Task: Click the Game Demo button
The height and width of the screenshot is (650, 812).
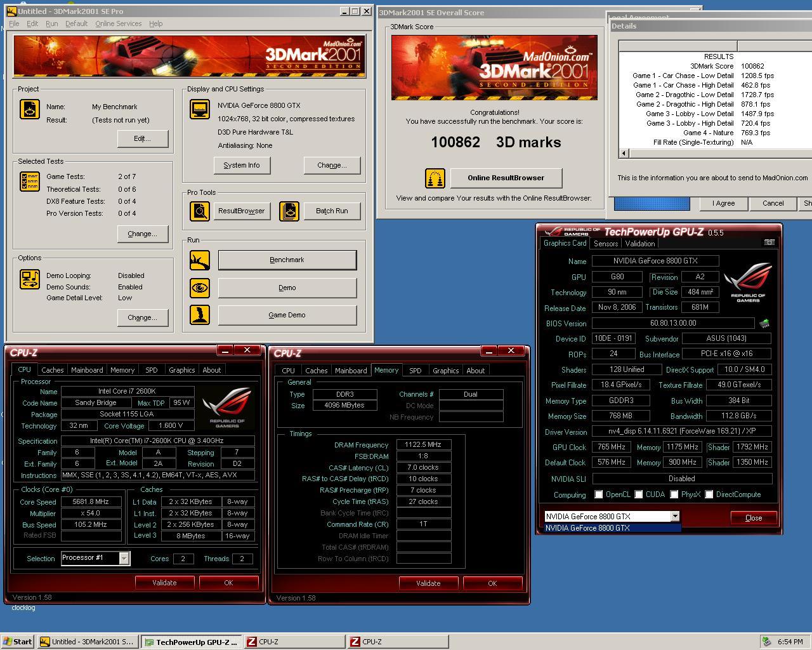Action: click(x=287, y=315)
